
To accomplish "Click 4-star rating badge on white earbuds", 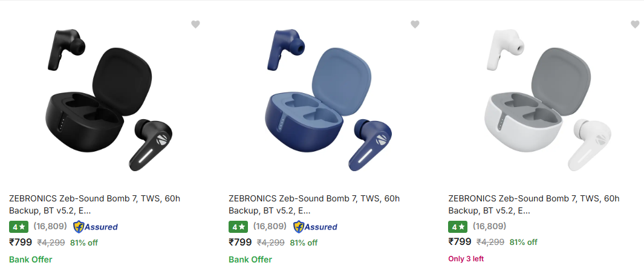I will [x=458, y=227].
